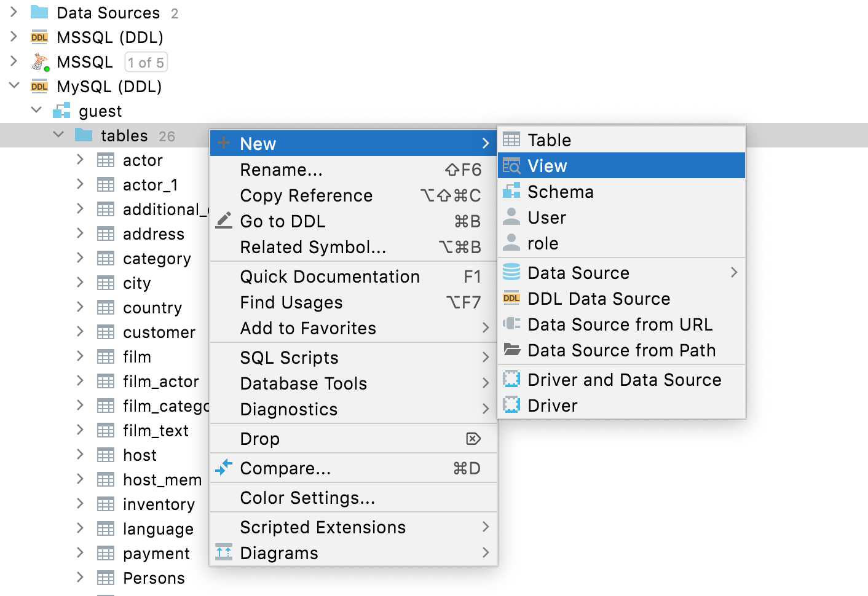This screenshot has height=596, width=868.
Task: Select the DDL Data Source icon
Action: (x=511, y=299)
